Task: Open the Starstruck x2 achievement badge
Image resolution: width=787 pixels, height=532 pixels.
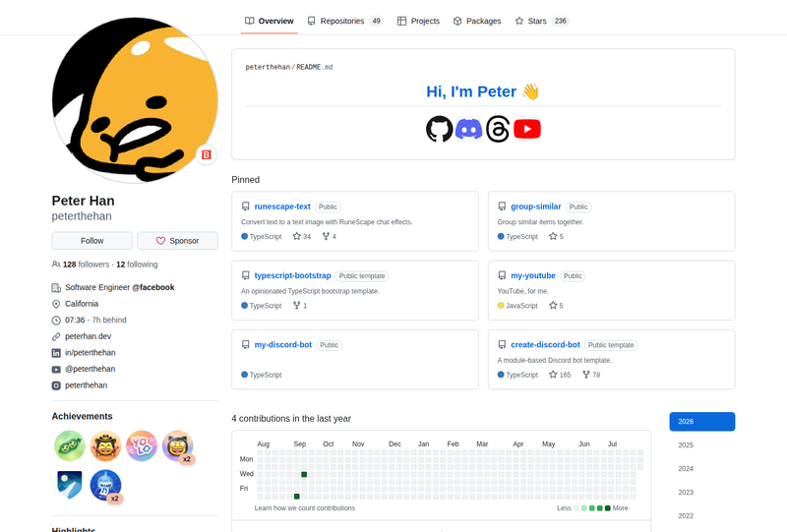Action: click(x=178, y=445)
